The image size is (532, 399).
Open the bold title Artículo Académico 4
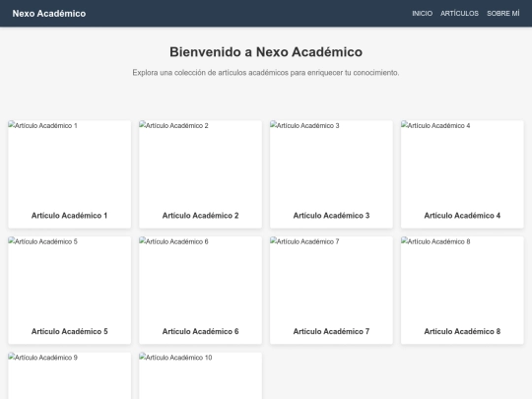[462, 216]
